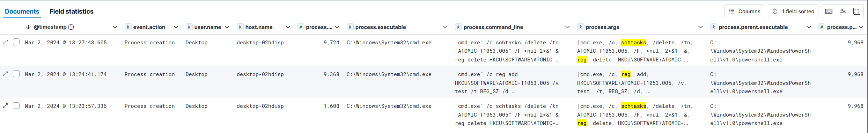The height and width of the screenshot is (133, 868).
Task: Open @timestamp column dropdown chevron
Action: (x=115, y=27)
